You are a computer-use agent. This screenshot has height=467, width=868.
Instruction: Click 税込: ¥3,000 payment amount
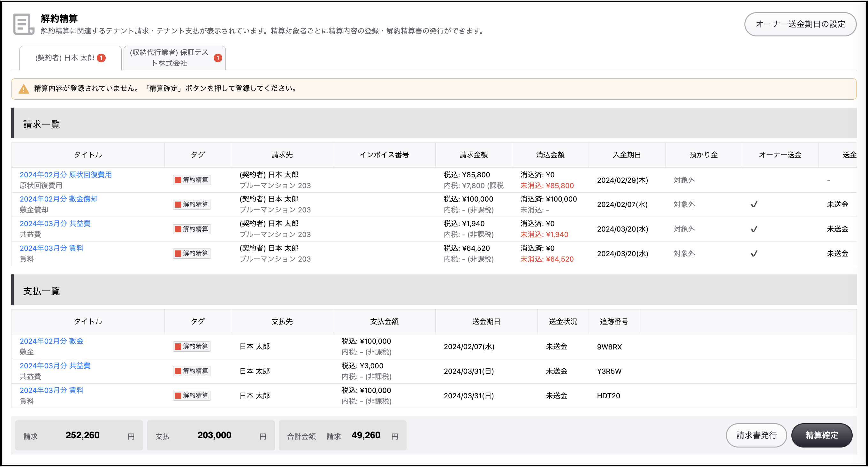(362, 366)
